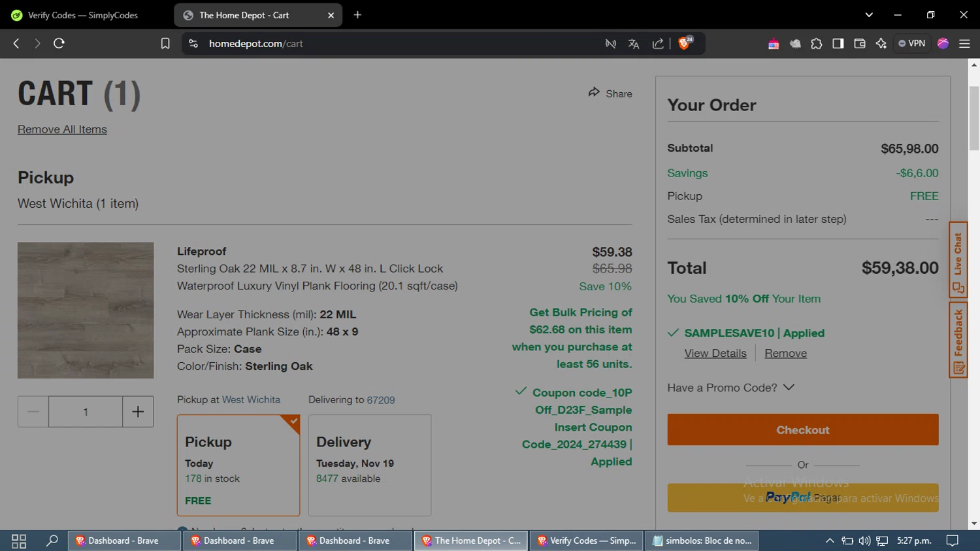Select the Pickup fulfillment option
The image size is (980, 551).
click(x=238, y=465)
